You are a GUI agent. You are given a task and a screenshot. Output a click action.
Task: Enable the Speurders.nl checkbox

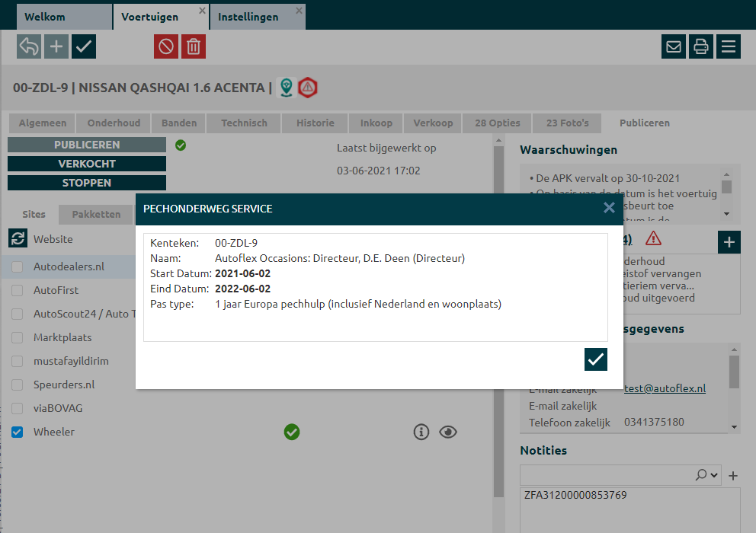pyautogui.click(x=18, y=385)
